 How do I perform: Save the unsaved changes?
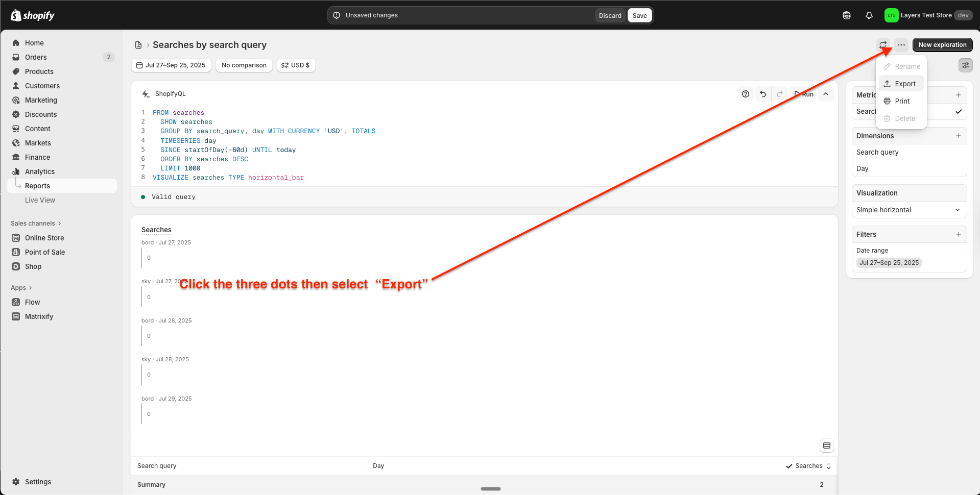[639, 15]
